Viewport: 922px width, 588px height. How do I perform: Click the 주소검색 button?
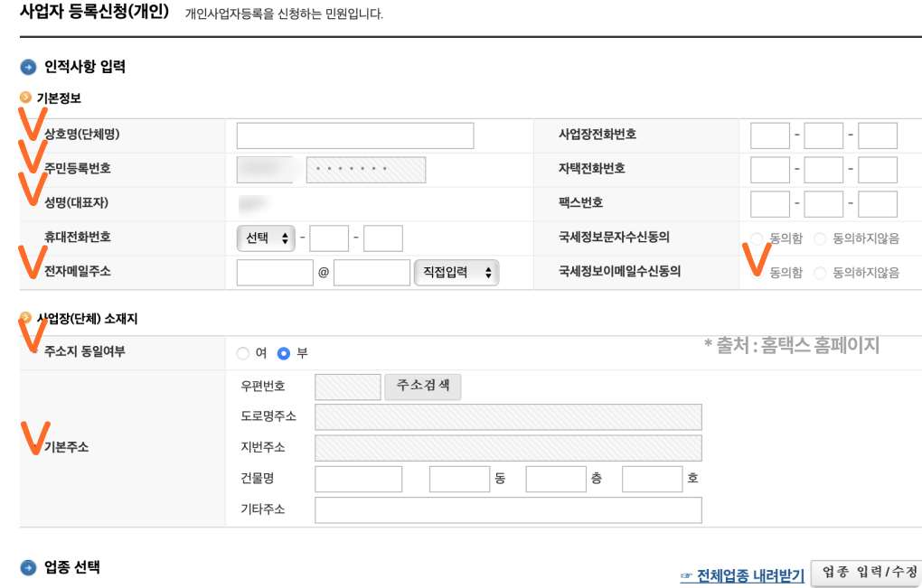click(423, 387)
